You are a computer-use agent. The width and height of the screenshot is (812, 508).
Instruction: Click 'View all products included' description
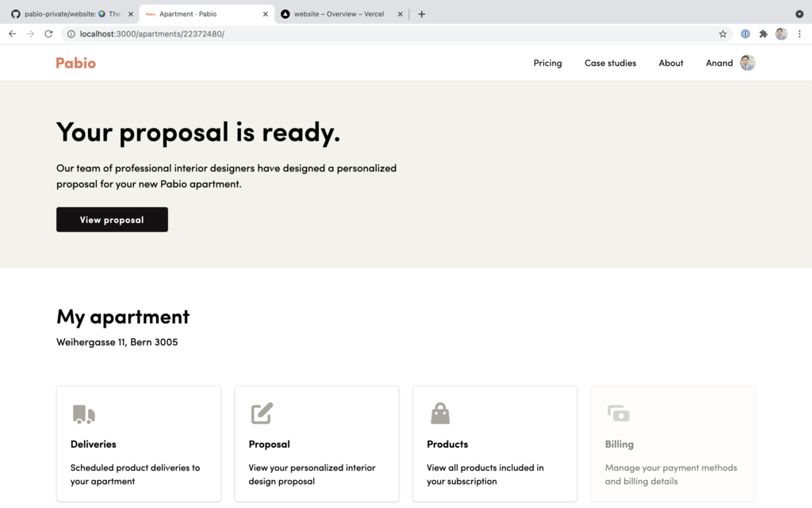485,475
